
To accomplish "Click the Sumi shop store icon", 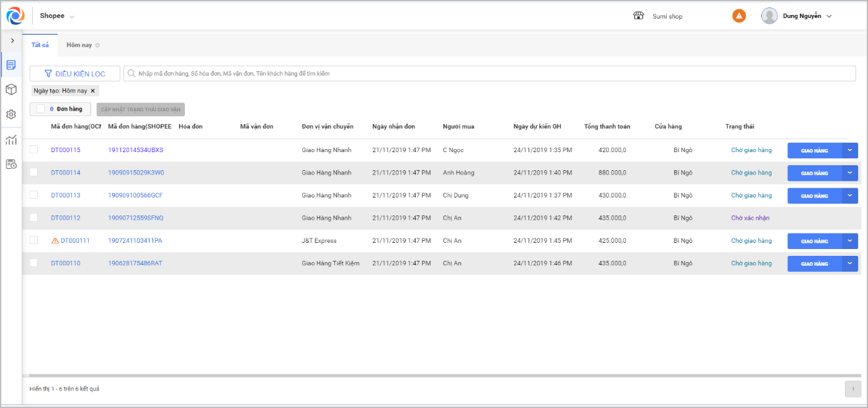I will click(x=638, y=16).
